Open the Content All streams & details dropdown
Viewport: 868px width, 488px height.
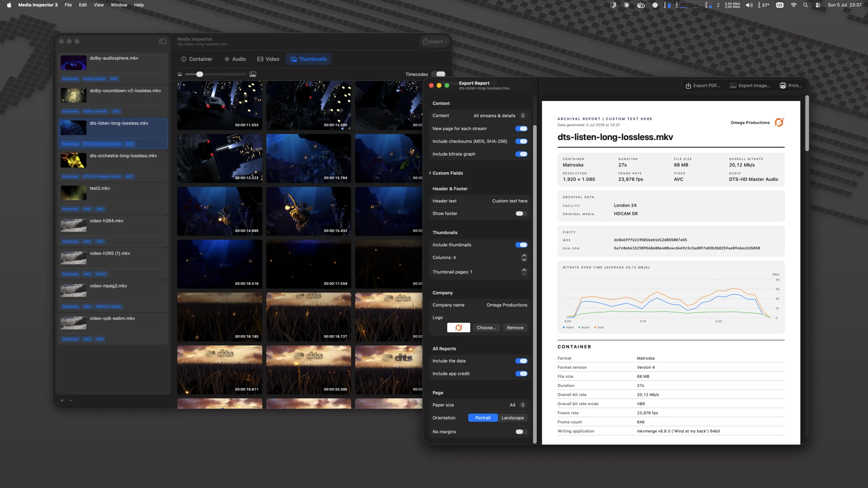pyautogui.click(x=499, y=116)
